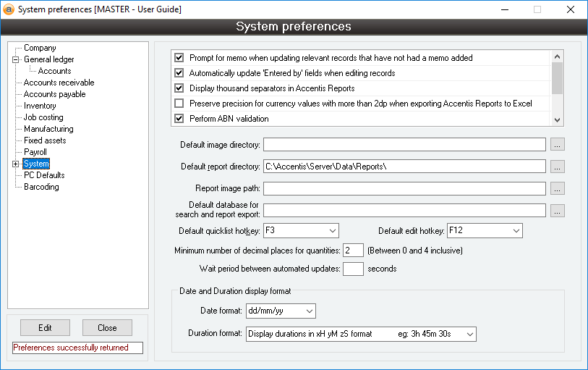
Task: Toggle 'Perform ABN validation' checkbox
Action: (x=179, y=119)
